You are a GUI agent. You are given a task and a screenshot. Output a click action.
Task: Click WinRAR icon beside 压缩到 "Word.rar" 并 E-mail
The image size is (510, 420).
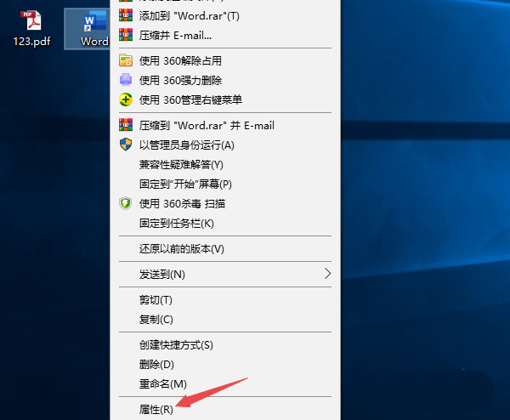point(126,125)
